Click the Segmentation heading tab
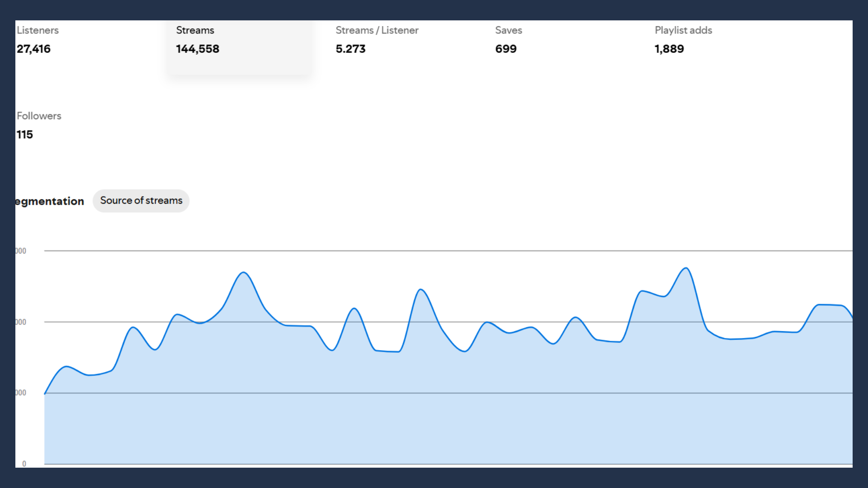The image size is (868, 488). 50,201
